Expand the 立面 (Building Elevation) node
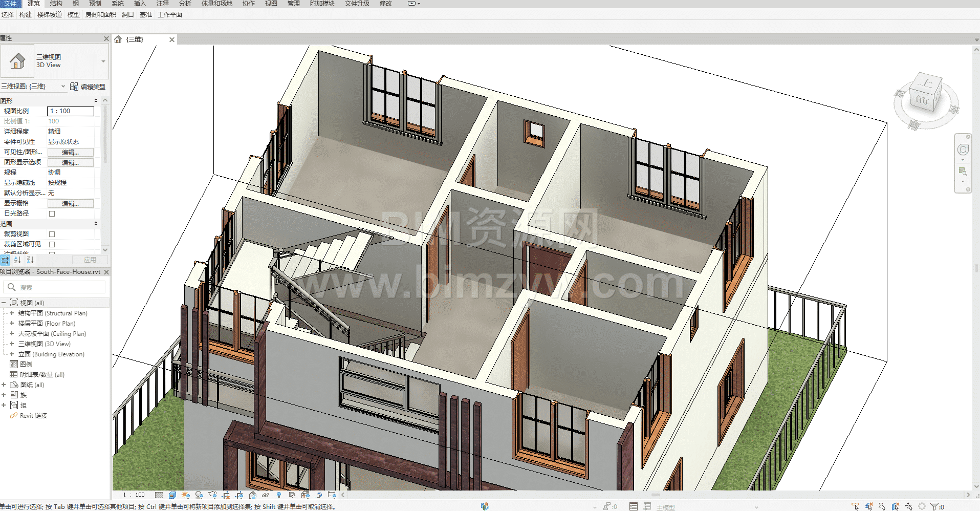The height and width of the screenshot is (511, 980). pyautogui.click(x=12, y=354)
